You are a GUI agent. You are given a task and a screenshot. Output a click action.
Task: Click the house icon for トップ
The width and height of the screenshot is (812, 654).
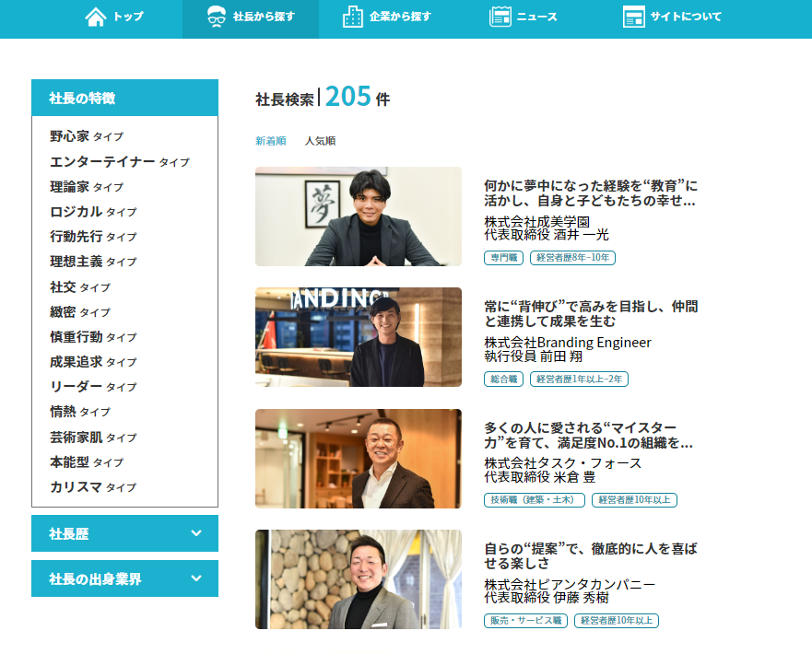click(96, 17)
